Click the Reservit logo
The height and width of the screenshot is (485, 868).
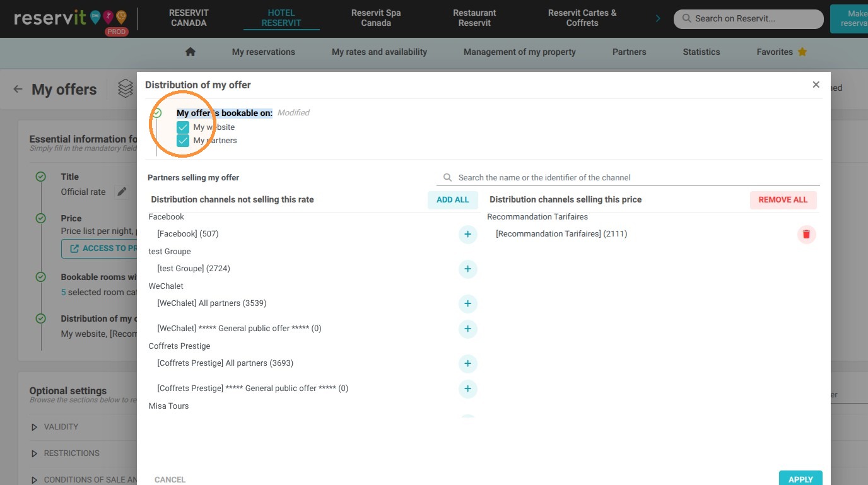[69, 18]
